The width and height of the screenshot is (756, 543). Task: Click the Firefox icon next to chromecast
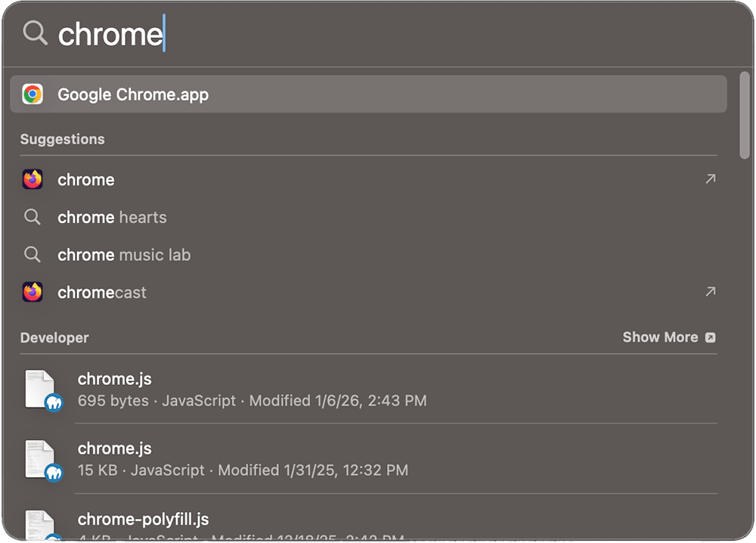click(x=33, y=292)
